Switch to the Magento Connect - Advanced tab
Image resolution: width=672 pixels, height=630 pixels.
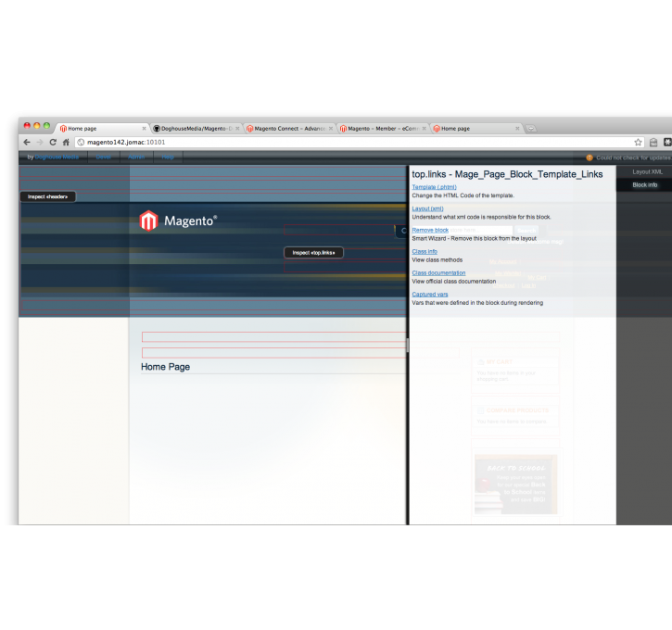tap(290, 129)
